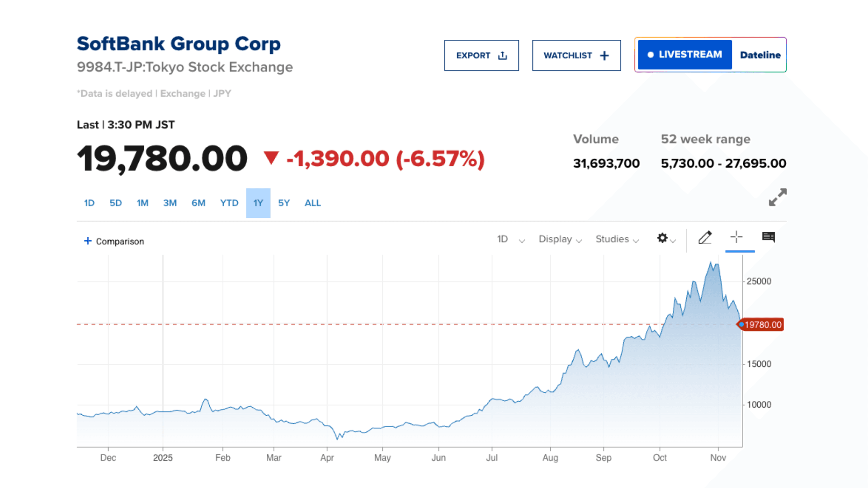Select the ALL time range option
The width and height of the screenshot is (868, 488).
[312, 203]
